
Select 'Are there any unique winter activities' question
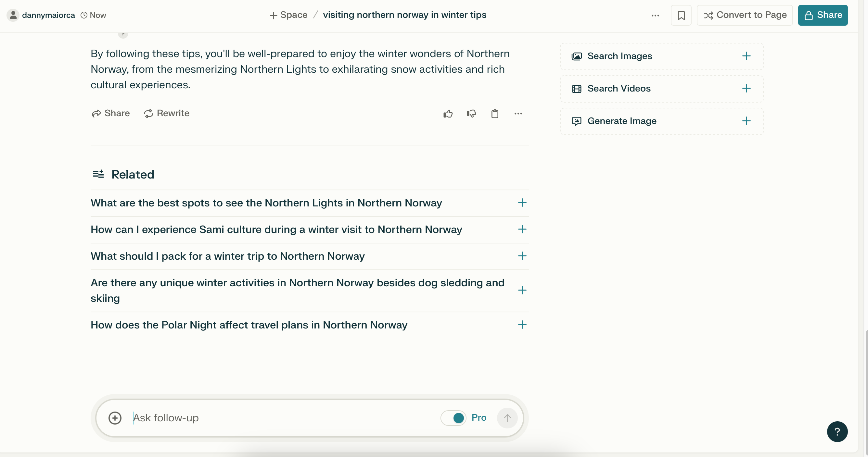coord(298,290)
